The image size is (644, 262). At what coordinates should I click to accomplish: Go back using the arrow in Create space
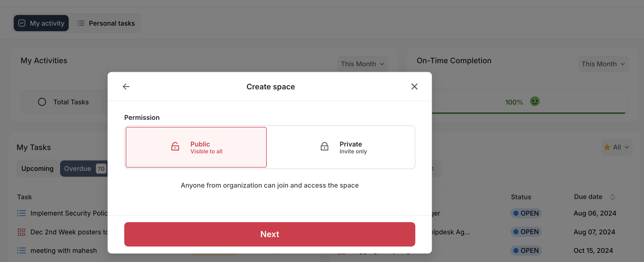[x=126, y=87]
